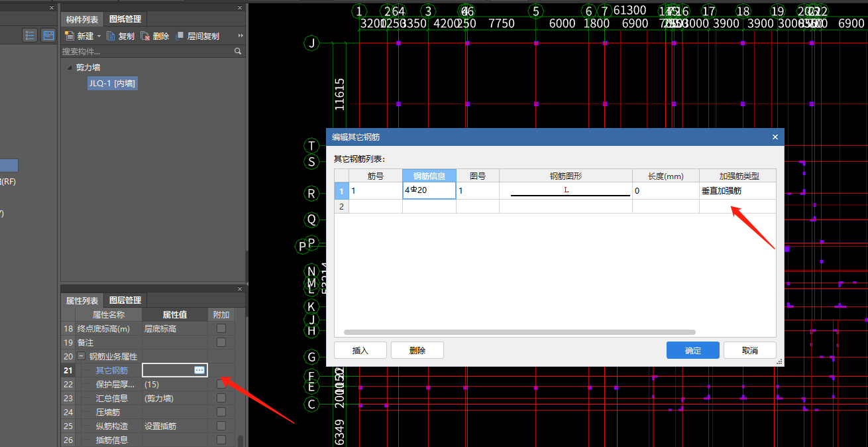Click 筋号 cell in row 1
This screenshot has width=868, height=447.
(x=376, y=191)
